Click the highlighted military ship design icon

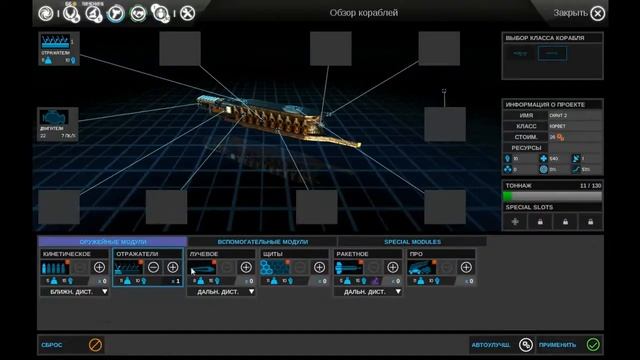pos(116,13)
